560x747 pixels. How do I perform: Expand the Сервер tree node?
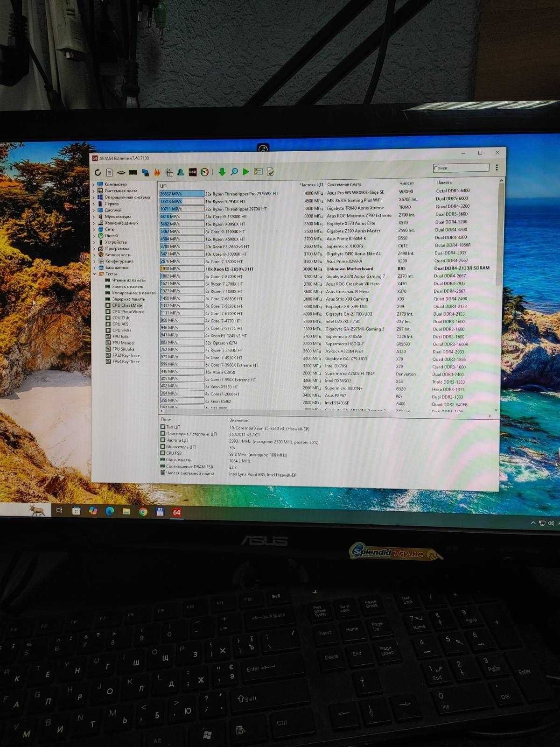point(93,204)
